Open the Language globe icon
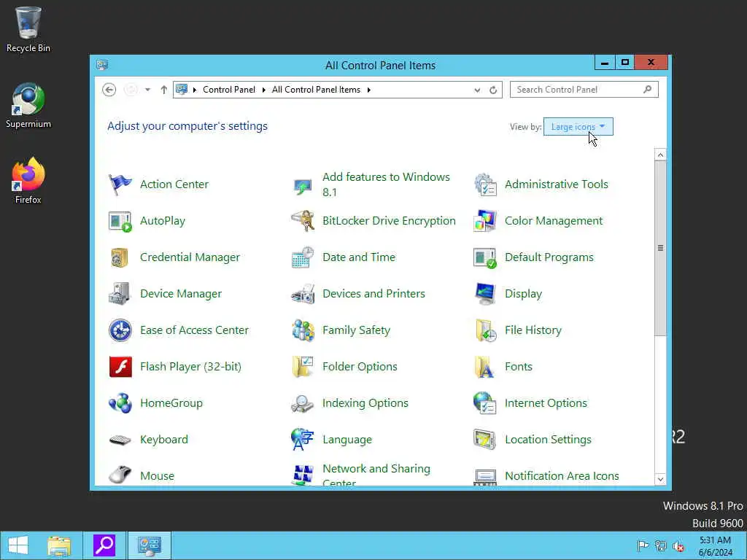 coord(303,440)
